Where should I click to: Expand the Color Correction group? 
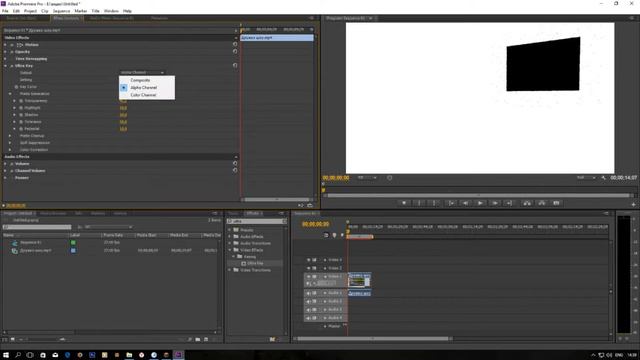10,149
